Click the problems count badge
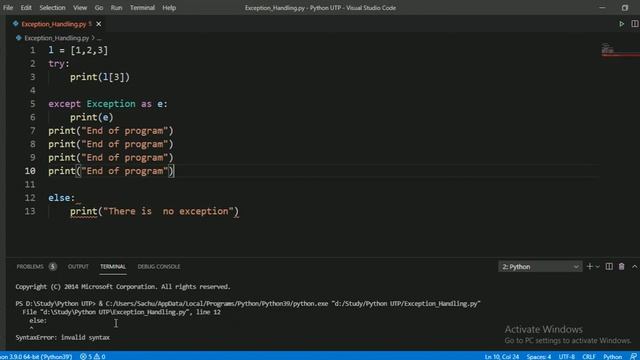Viewport: 640px width, 360px height. coord(53,267)
